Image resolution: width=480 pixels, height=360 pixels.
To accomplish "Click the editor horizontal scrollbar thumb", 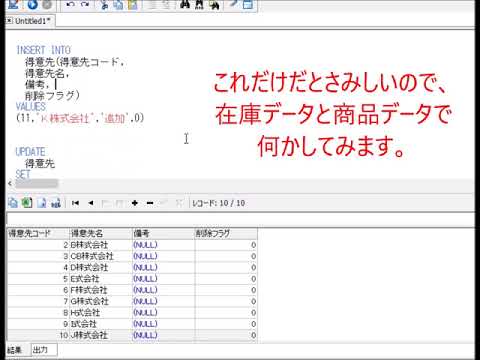I will (37, 183).
